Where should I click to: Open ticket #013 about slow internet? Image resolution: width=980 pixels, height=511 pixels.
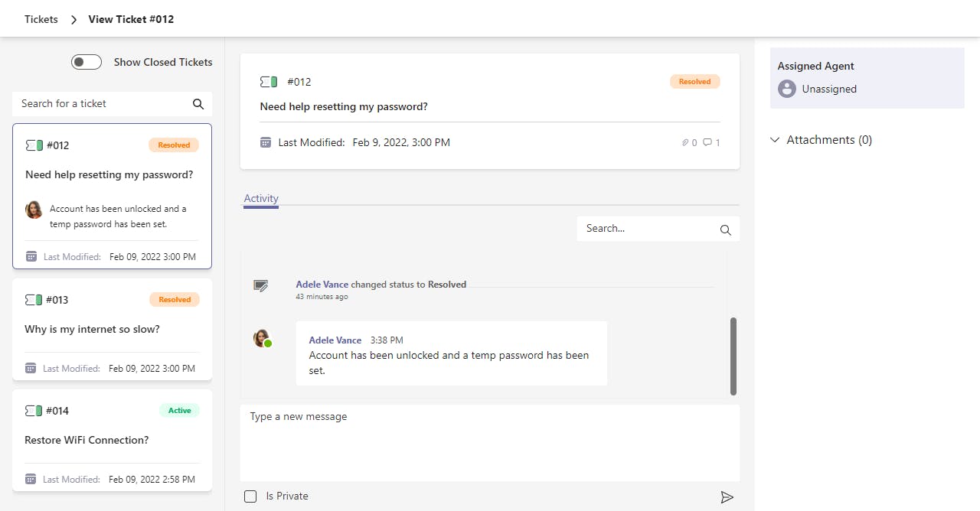tap(112, 329)
